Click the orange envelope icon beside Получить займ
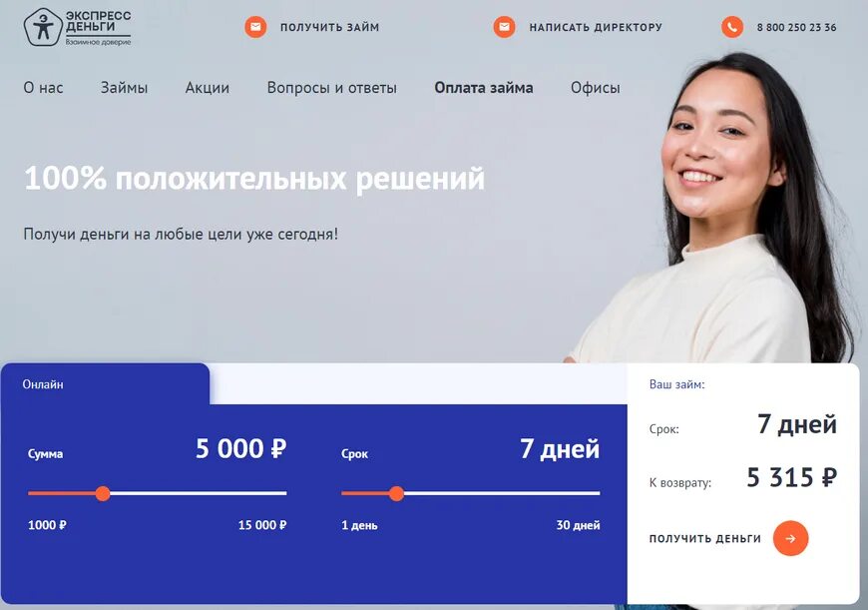Screen dimensions: 868x610 (255, 27)
